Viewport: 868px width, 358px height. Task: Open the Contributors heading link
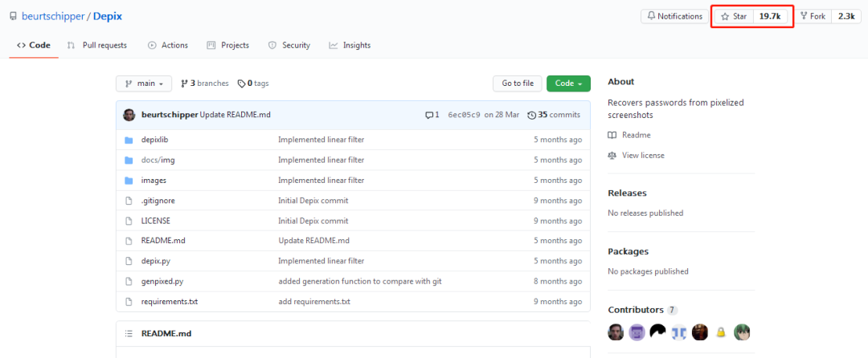pos(636,310)
